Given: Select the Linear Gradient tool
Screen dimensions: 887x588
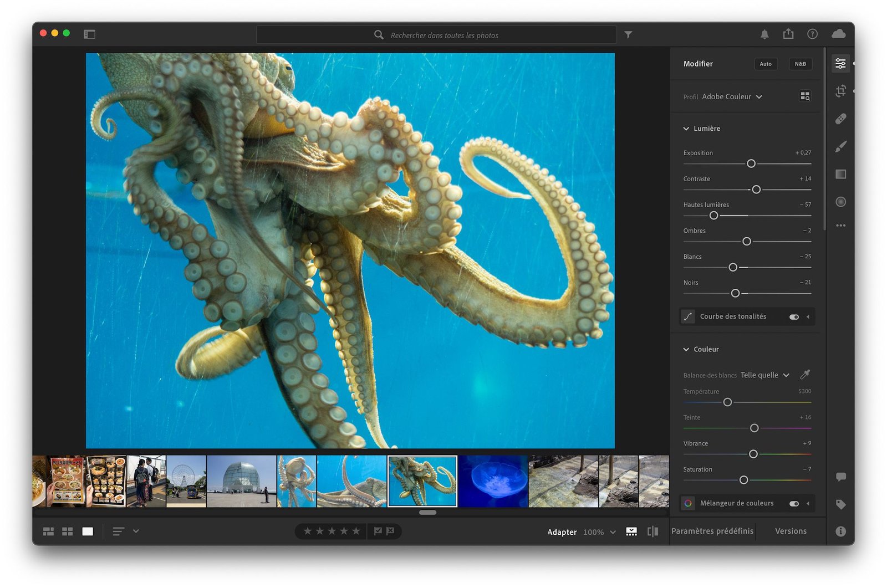Looking at the screenshot, I should pyautogui.click(x=840, y=174).
